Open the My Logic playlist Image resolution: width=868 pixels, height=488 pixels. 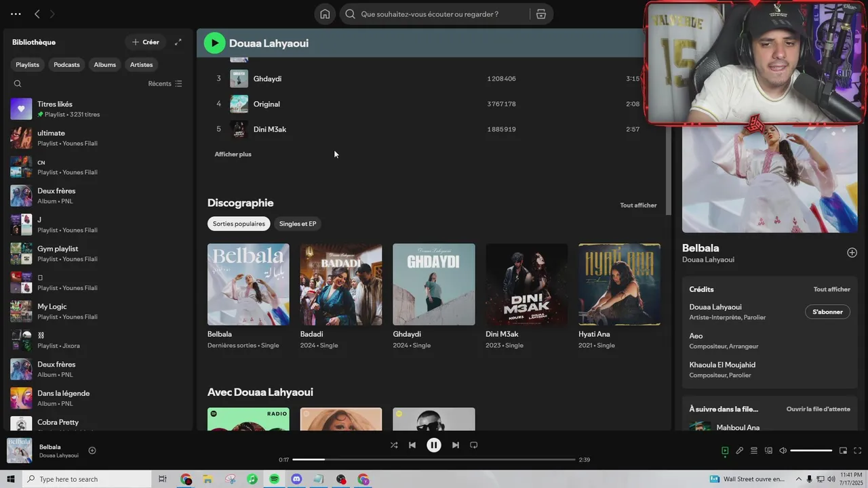[98, 312]
